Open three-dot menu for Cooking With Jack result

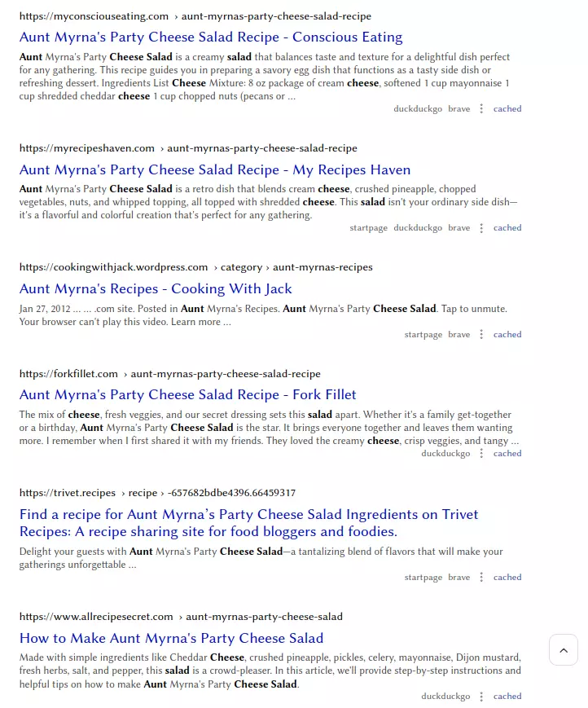(x=481, y=335)
